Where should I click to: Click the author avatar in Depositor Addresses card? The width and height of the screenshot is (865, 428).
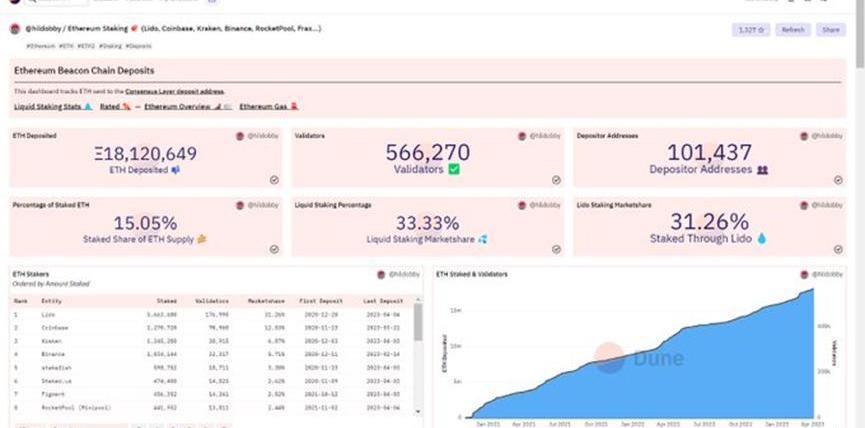point(804,136)
